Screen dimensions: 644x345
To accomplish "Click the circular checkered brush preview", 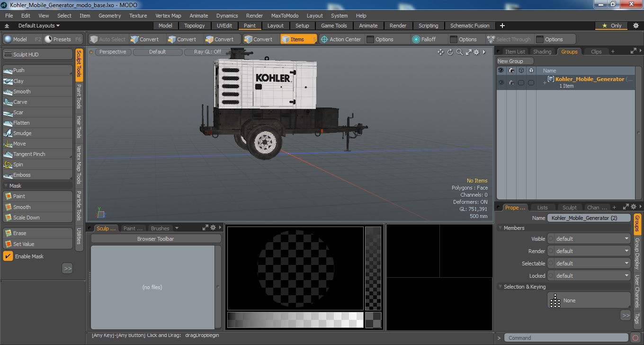I will click(x=295, y=268).
